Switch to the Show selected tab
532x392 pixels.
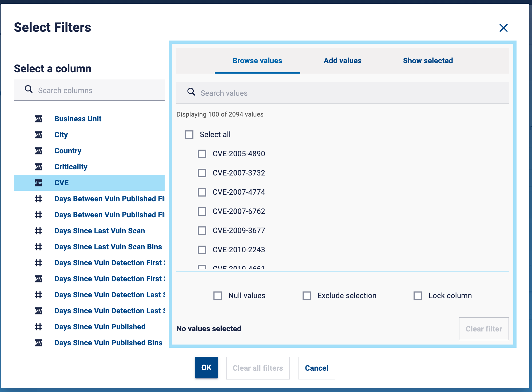(428, 61)
